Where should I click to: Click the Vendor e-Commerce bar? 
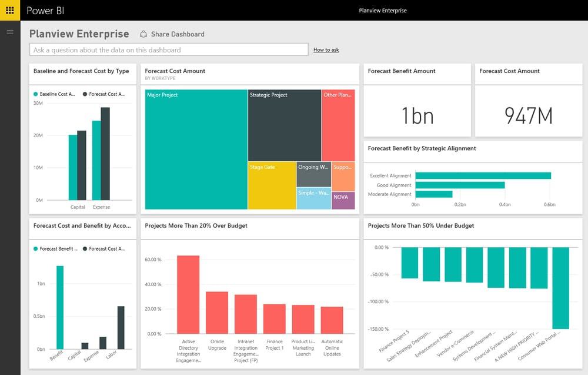tap(475, 265)
